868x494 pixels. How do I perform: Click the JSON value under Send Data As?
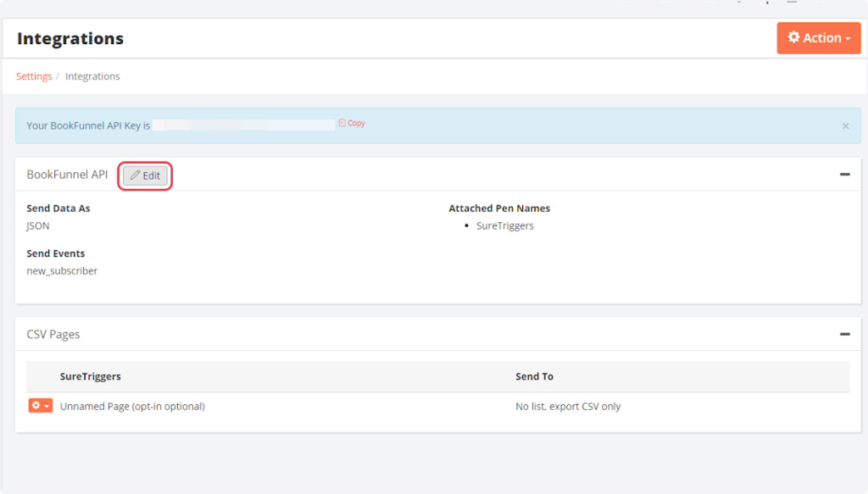pos(38,226)
